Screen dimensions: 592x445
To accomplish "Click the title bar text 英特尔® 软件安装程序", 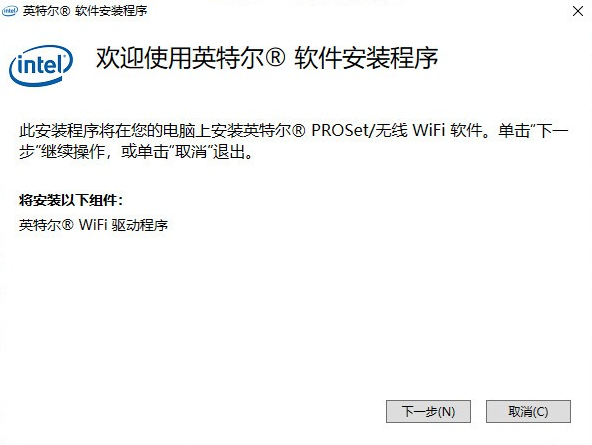I will tap(85, 11).
